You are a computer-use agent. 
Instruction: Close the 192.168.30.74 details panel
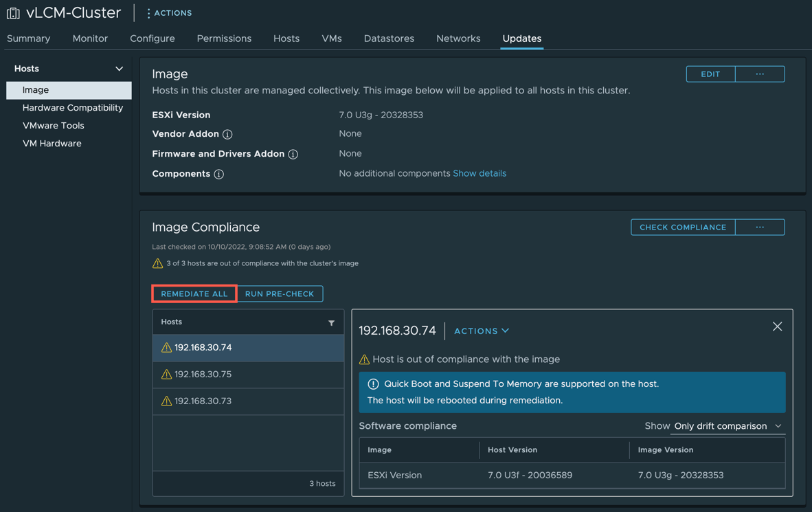pos(777,327)
